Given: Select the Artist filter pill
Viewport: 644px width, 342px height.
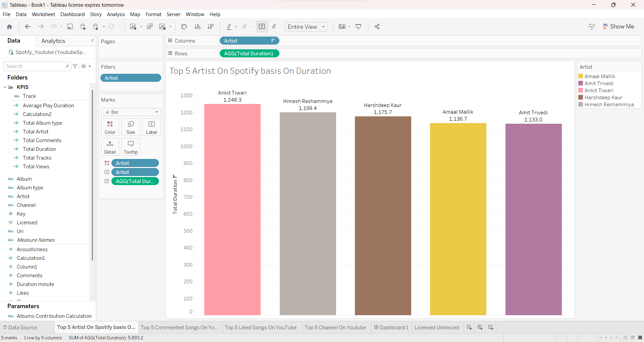Looking at the screenshot, I should click(131, 78).
